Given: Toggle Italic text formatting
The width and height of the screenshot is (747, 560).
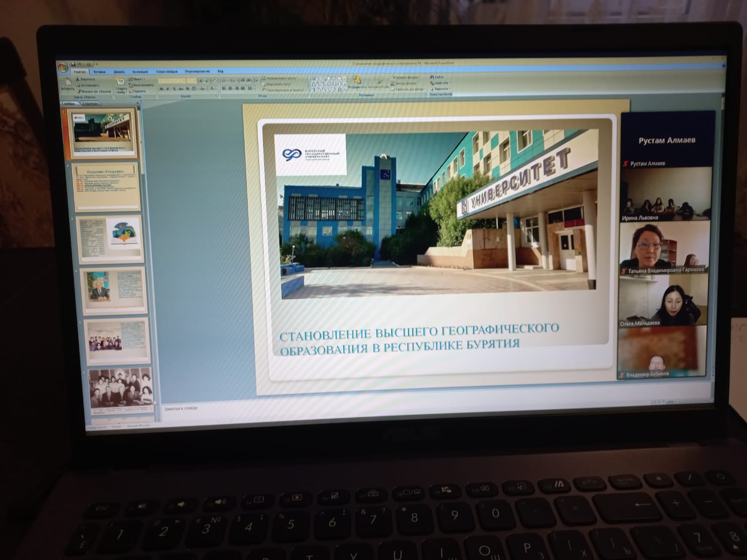Looking at the screenshot, I should tap(168, 89).
